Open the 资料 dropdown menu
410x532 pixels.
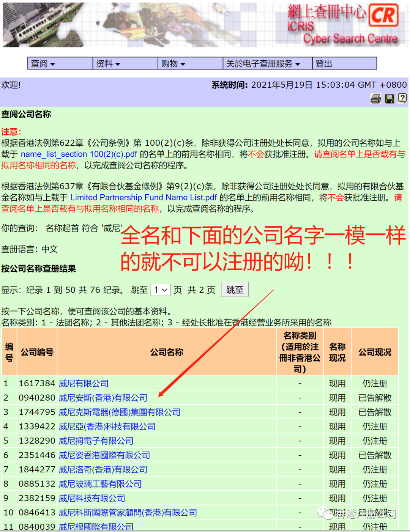pos(107,63)
